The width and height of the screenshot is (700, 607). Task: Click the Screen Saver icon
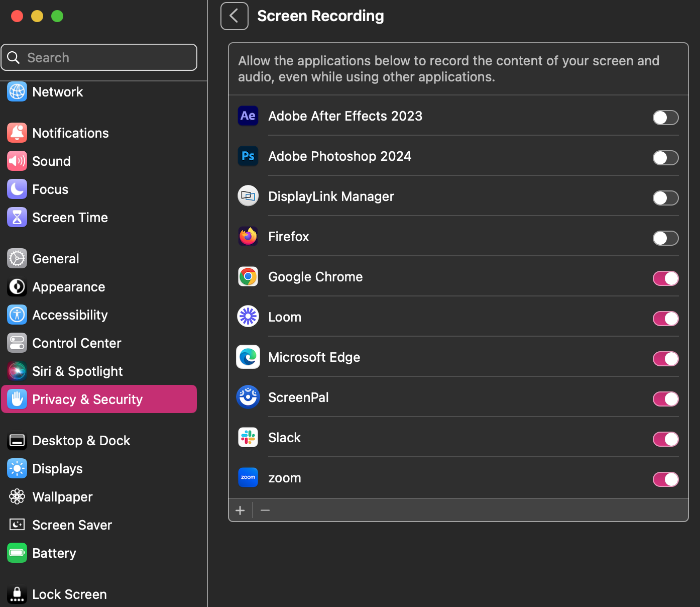pos(17,525)
